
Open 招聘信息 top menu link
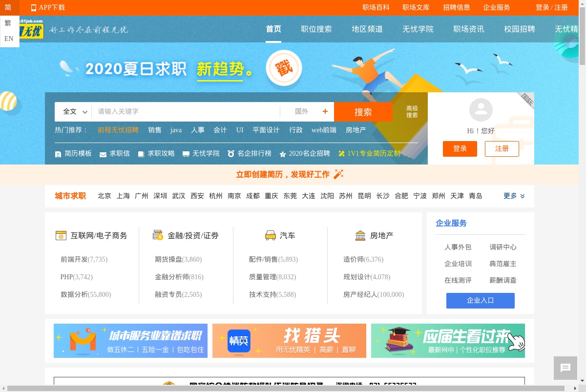click(457, 7)
